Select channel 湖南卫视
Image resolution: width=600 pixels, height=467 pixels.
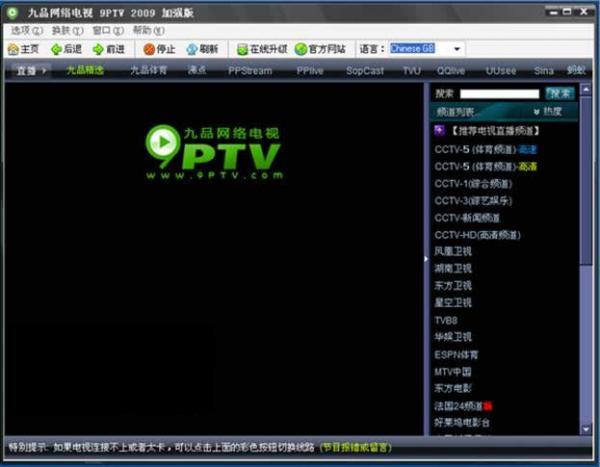(x=453, y=268)
